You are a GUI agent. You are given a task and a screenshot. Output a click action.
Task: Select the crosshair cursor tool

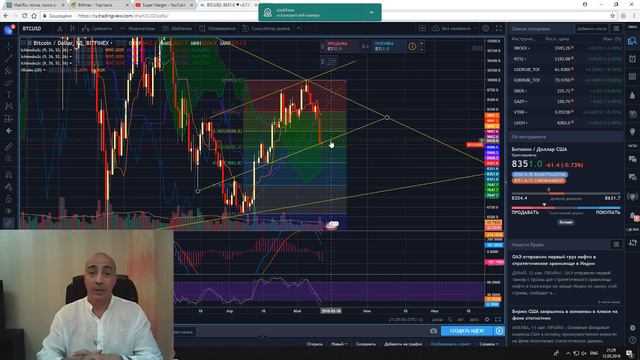click(9, 46)
